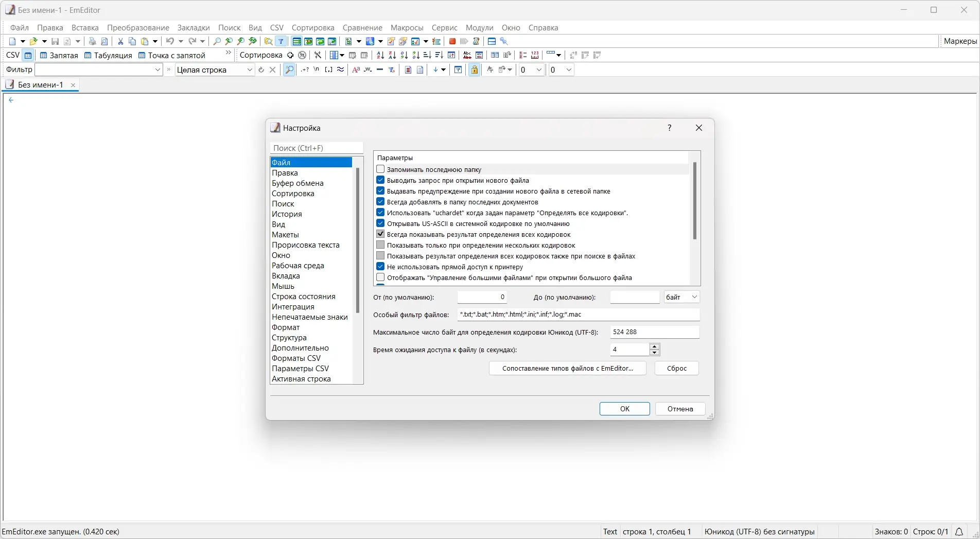Click the Redo arrow icon
The image size is (980, 539).
click(x=192, y=41)
